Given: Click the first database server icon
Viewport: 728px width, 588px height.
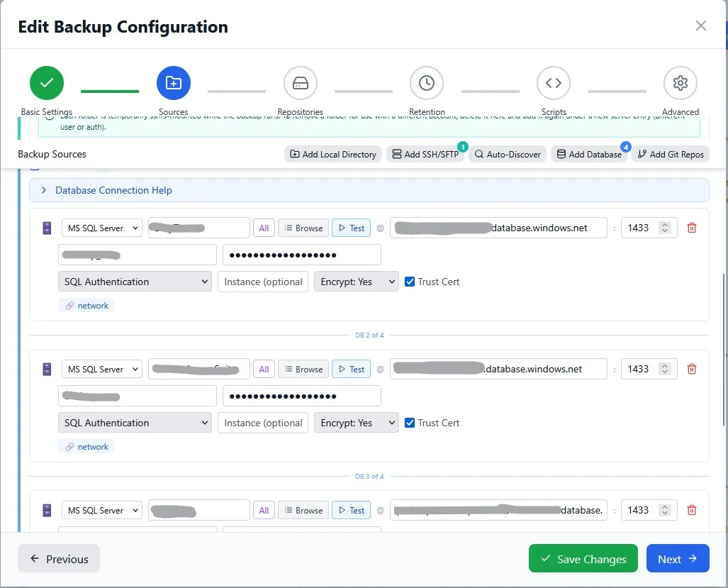Looking at the screenshot, I should (47, 228).
